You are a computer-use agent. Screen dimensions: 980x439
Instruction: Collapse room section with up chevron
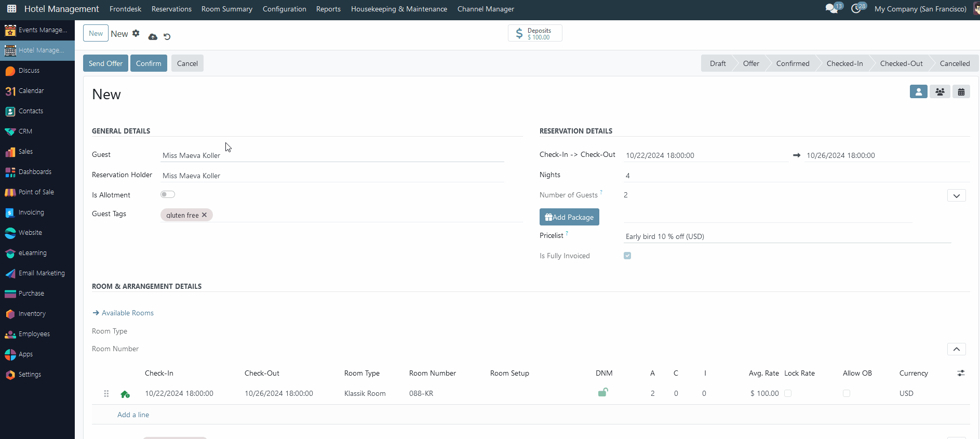point(957,349)
